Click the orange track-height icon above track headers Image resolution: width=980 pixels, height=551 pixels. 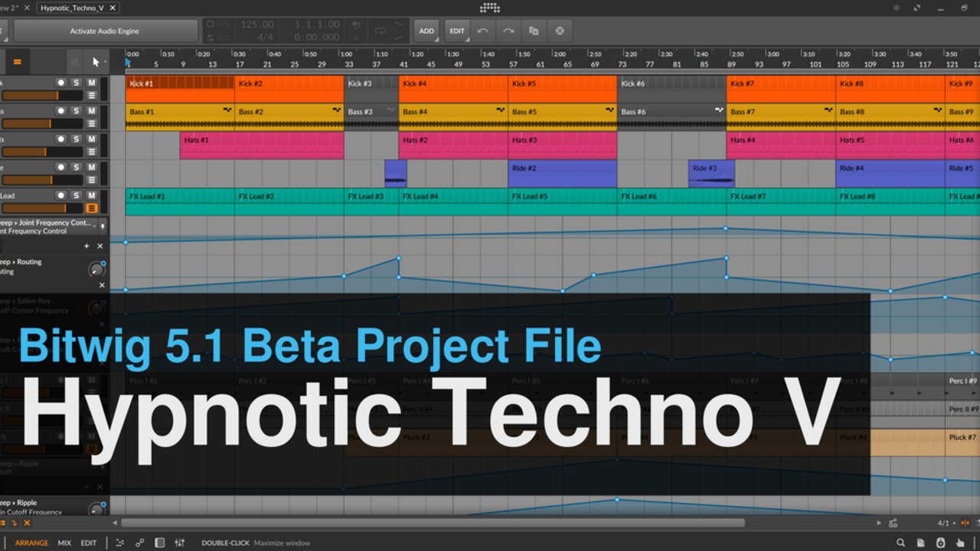click(17, 62)
